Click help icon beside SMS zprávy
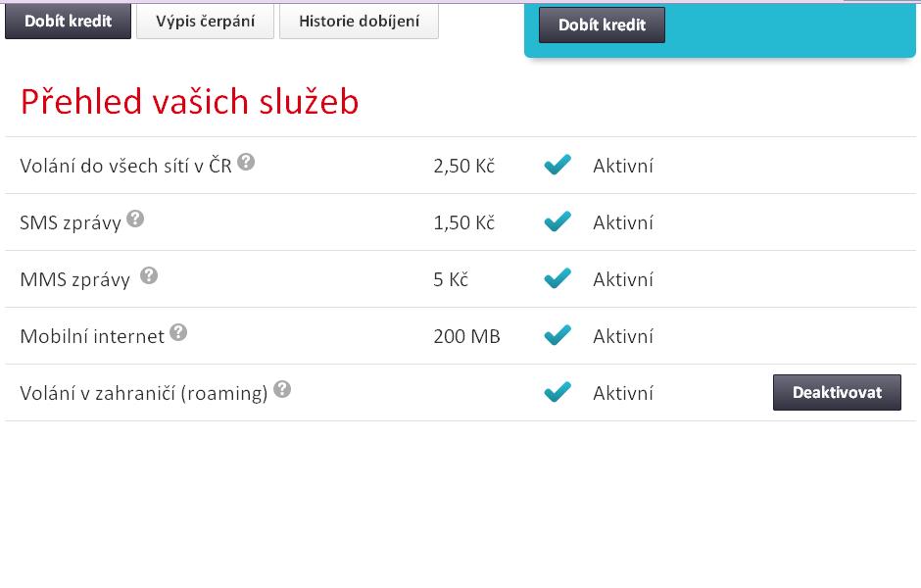The width and height of the screenshot is (921, 588). click(135, 219)
